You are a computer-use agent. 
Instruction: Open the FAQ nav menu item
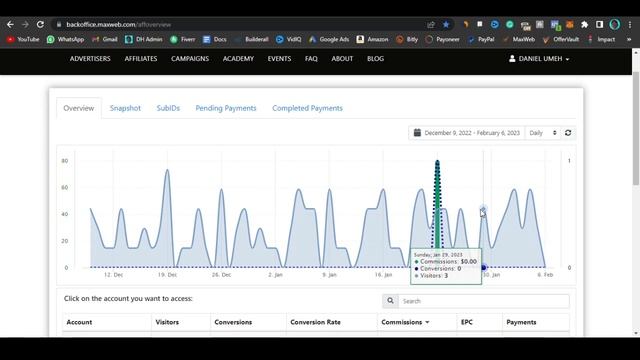(311, 59)
